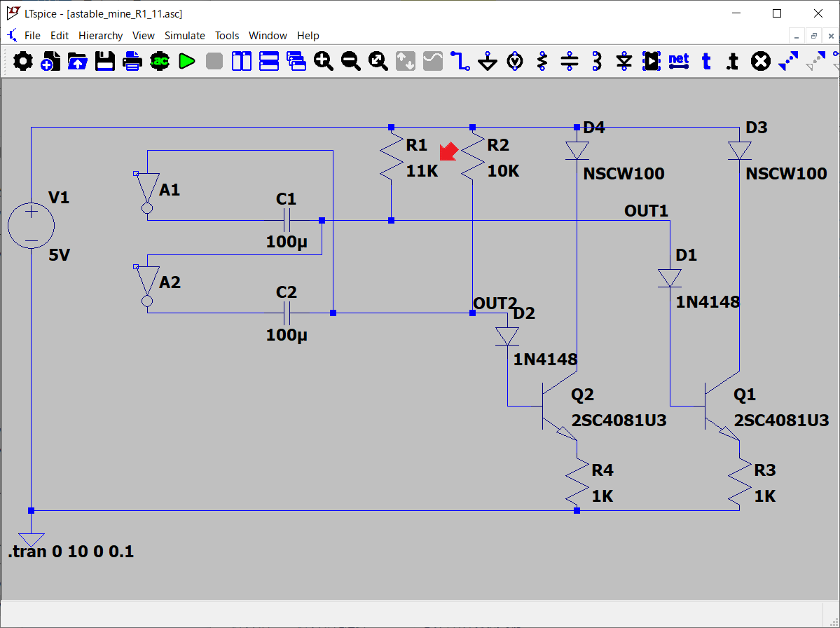Select the draw wire tool
Viewport: 840px width, 628px height.
(460, 62)
